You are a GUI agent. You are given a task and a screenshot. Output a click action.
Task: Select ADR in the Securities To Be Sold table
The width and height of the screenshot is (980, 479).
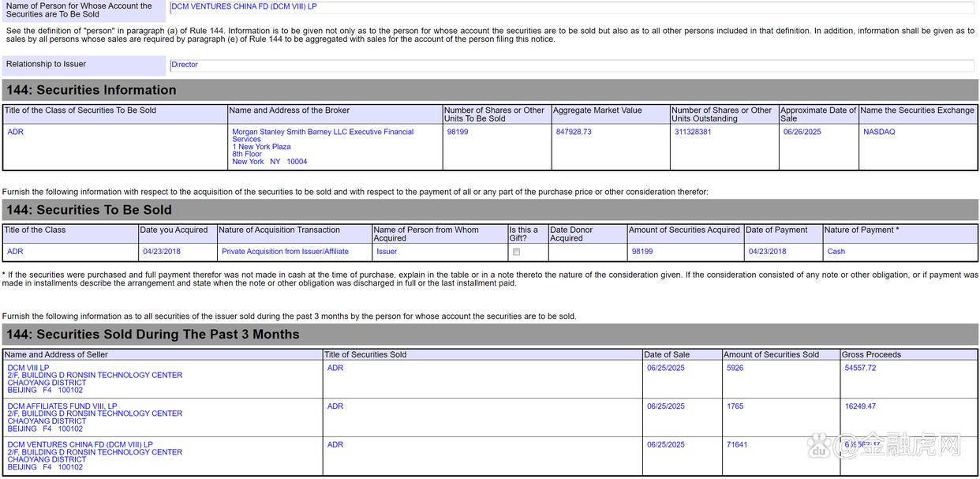[16, 252]
